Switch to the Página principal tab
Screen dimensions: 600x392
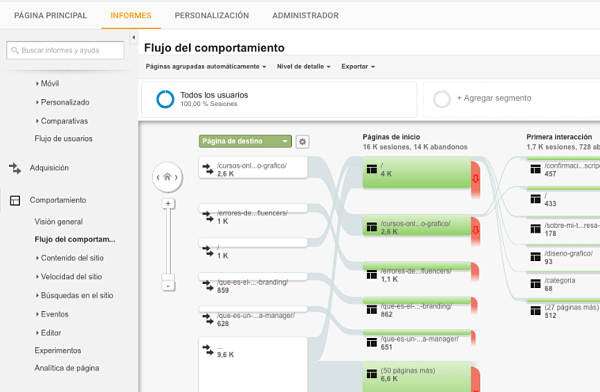[x=51, y=16]
